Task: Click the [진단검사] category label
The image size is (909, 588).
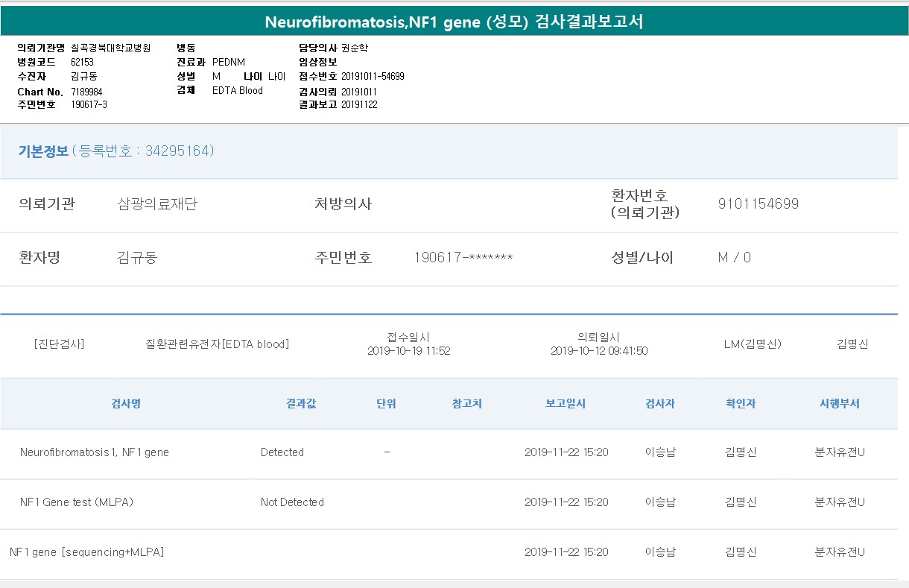Action: click(59, 344)
